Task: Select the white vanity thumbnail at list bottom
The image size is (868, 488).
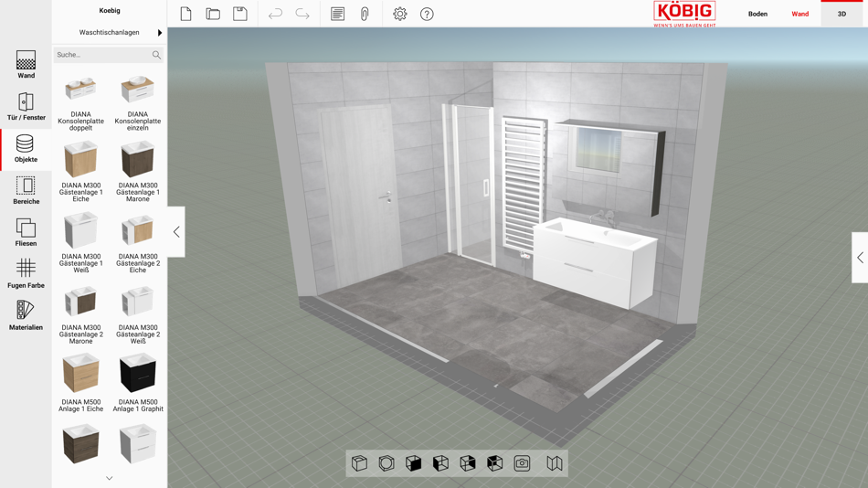Action: click(138, 443)
